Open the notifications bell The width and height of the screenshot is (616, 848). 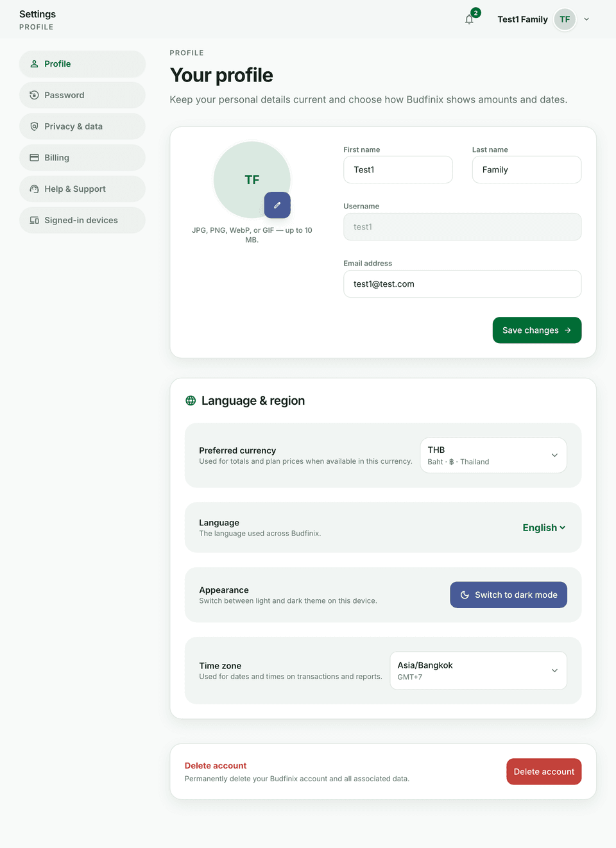[x=469, y=19]
